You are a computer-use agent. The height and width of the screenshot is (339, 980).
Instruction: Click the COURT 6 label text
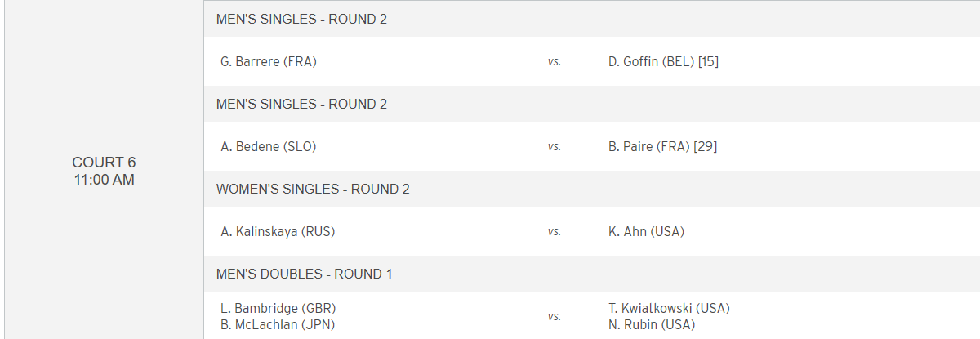[x=104, y=162]
